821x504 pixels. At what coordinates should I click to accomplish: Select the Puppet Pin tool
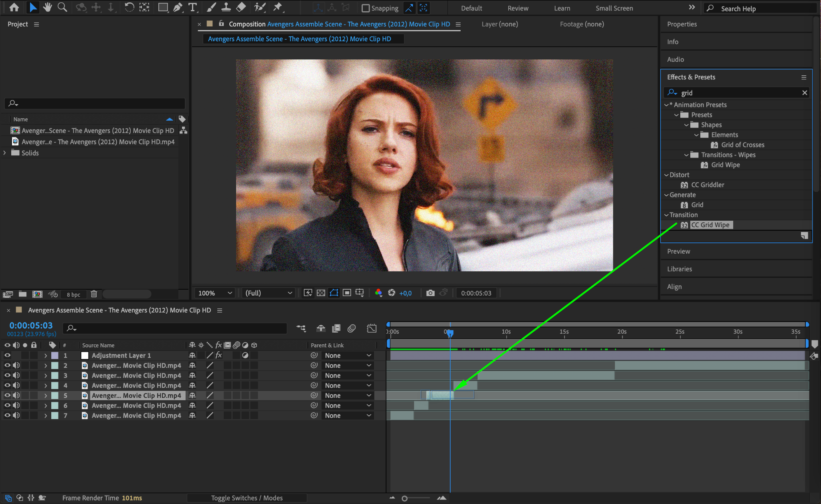click(x=277, y=7)
